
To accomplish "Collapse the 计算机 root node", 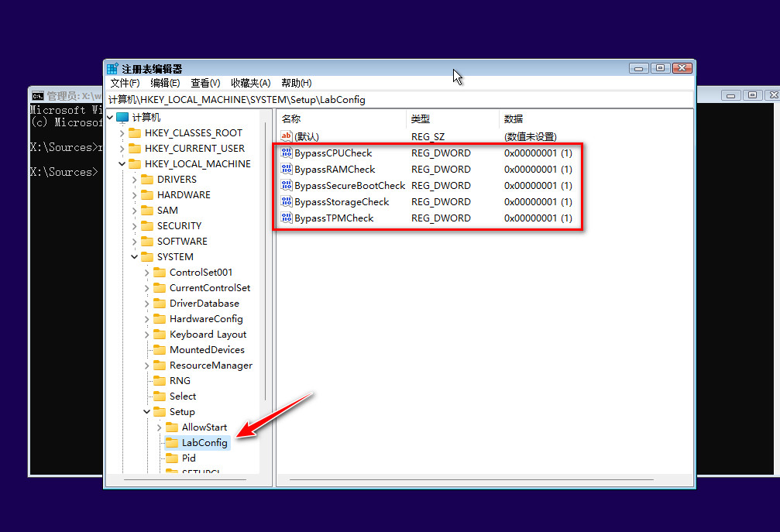I will click(x=111, y=118).
